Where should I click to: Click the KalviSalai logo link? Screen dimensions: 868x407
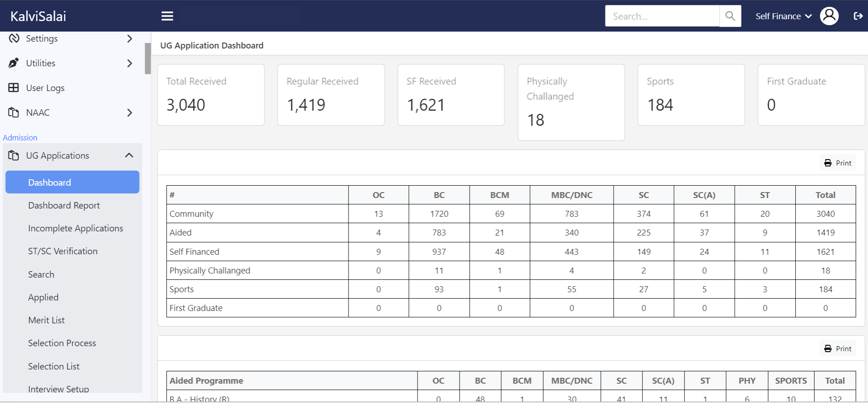pos(38,16)
